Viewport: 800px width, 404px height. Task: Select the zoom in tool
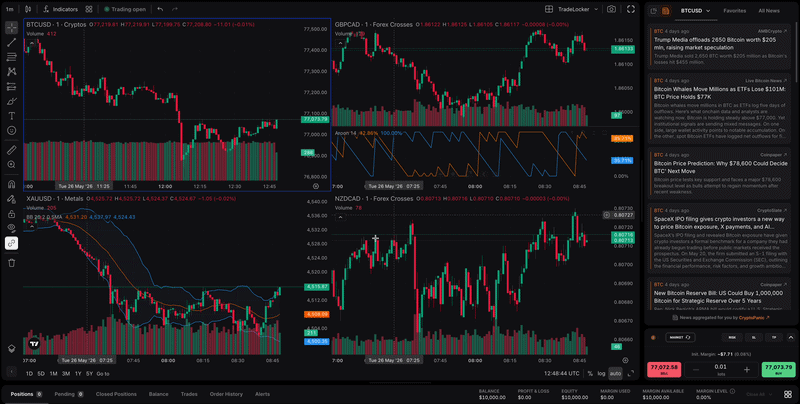point(11,164)
